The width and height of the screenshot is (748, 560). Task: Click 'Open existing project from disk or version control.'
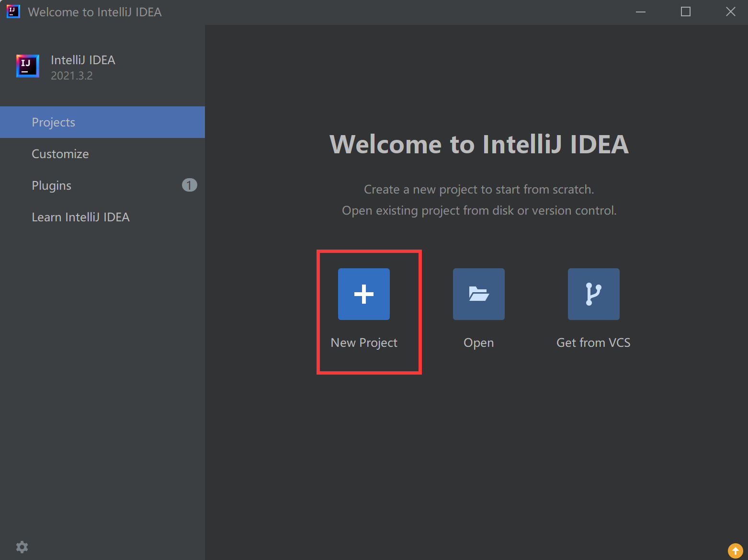point(479,211)
